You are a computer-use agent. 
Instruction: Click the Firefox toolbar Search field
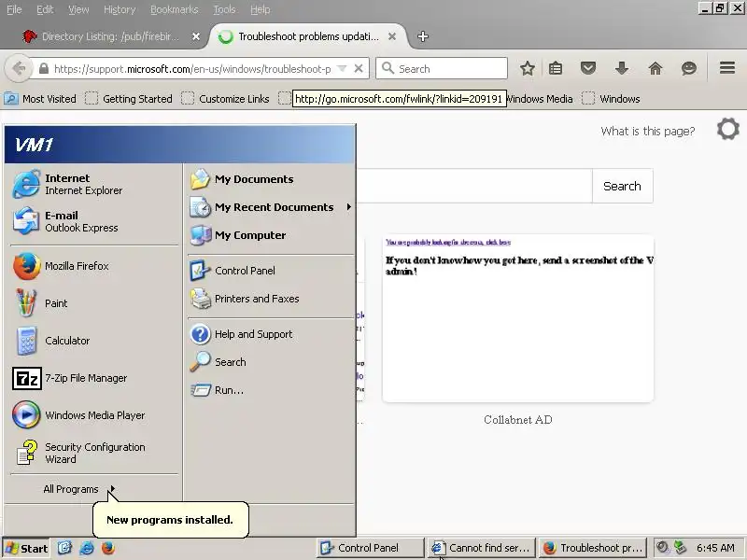(442, 68)
